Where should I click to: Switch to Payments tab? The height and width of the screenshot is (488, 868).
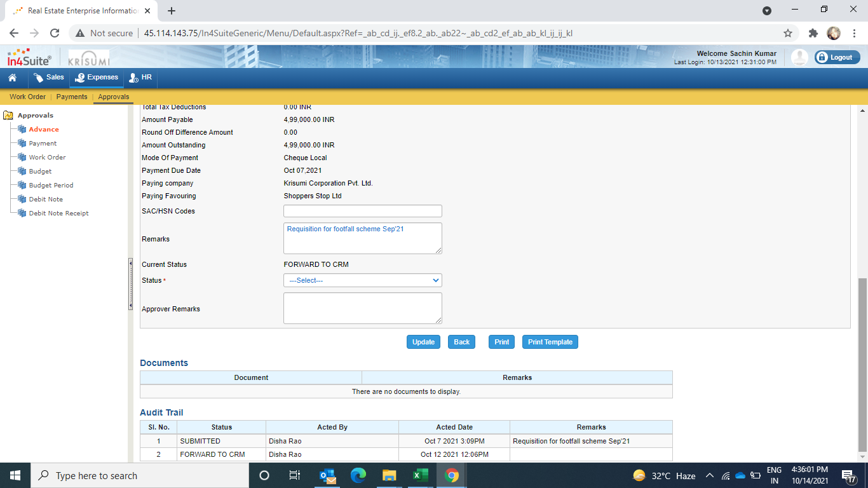click(x=72, y=97)
